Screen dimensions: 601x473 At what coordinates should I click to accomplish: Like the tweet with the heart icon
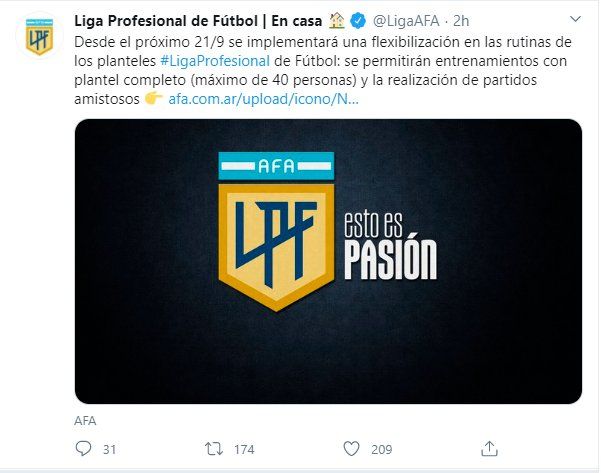coord(351,449)
